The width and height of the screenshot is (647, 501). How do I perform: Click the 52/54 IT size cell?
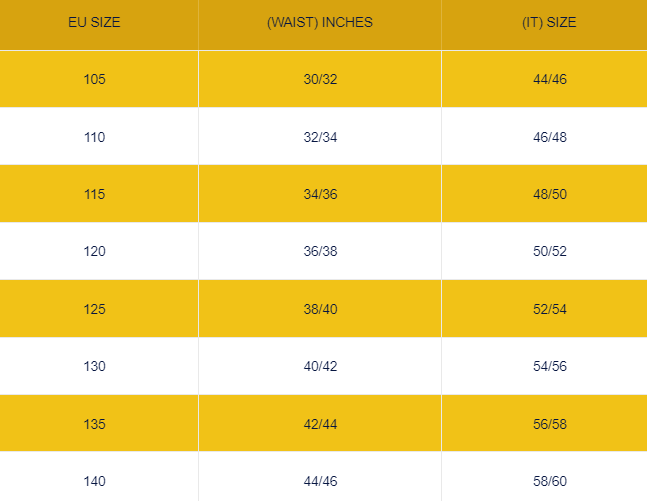(550, 309)
